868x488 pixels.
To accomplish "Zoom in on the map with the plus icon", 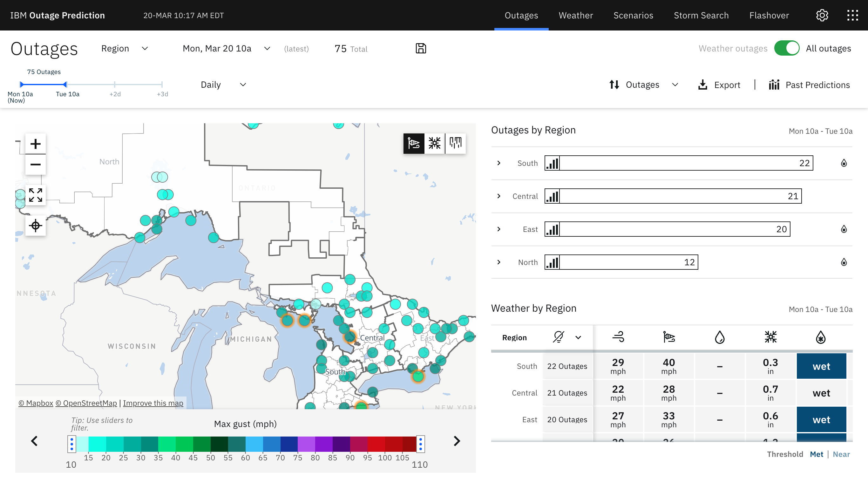I will point(35,143).
